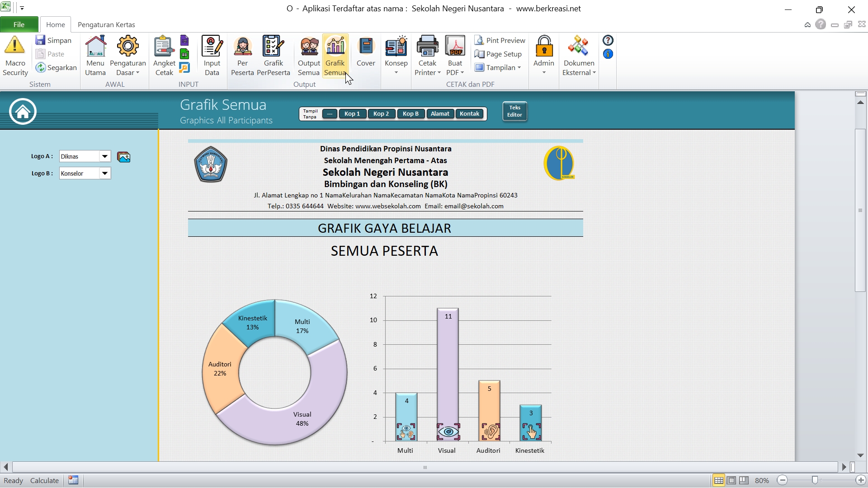Click the zoom slider handle

pyautogui.click(x=815, y=480)
